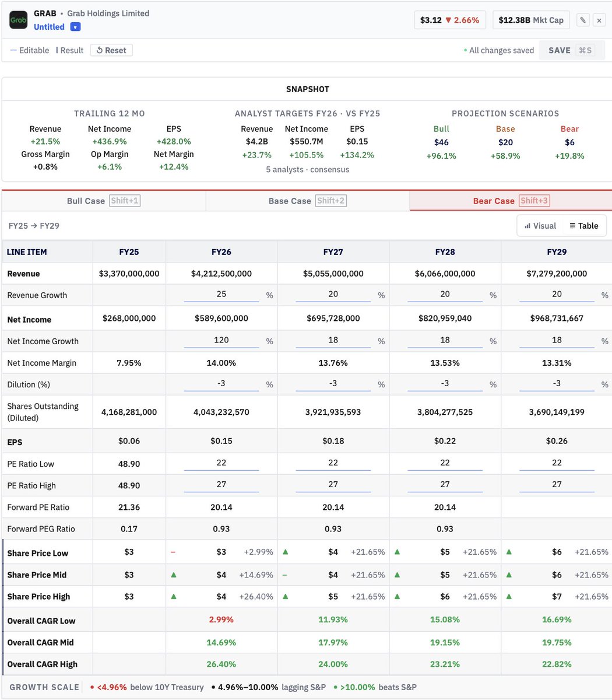This screenshot has height=700, width=612.
Task: Edit FY29 Net Income Growth input
Action: coord(557,340)
